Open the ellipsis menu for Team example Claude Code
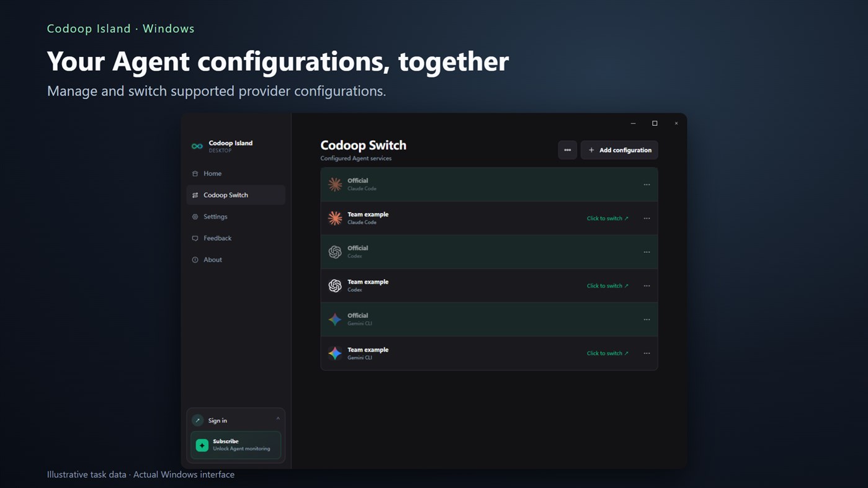The height and width of the screenshot is (488, 868). [x=647, y=218]
